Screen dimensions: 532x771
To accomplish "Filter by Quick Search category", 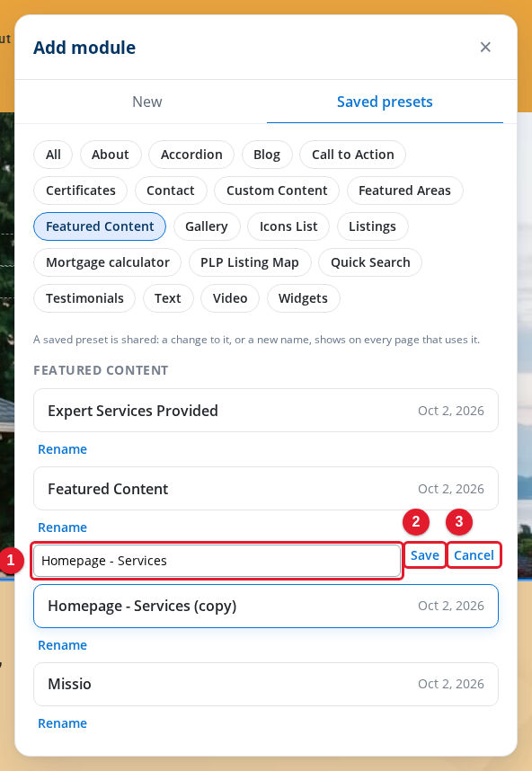I will (x=370, y=262).
